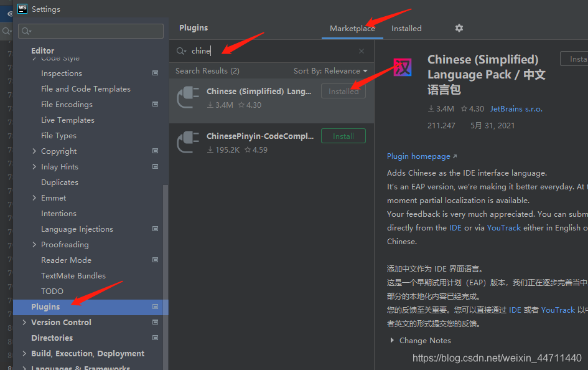Image resolution: width=588 pixels, height=370 pixels.
Task: Click the WebStorm logo in the Settings title
Action: tap(22, 8)
